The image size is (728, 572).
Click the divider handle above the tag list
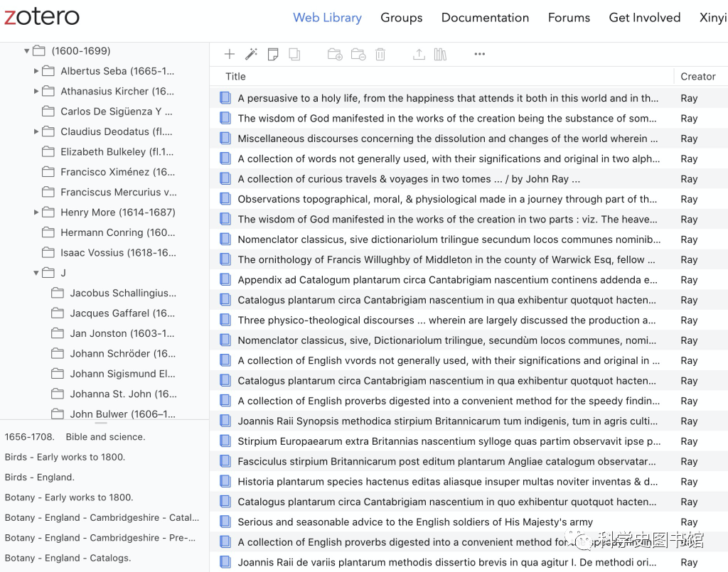pos(101,423)
